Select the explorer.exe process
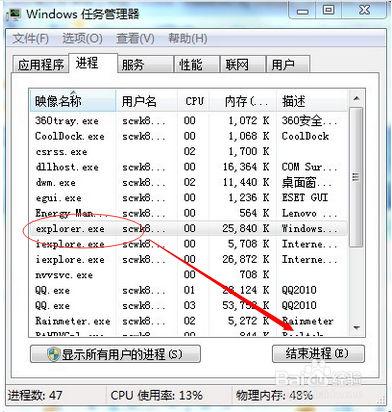392x412 pixels. click(x=189, y=228)
